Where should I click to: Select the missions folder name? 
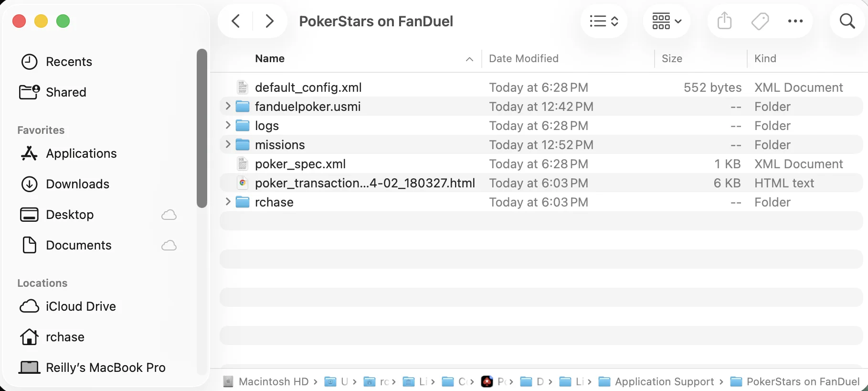[x=280, y=145]
